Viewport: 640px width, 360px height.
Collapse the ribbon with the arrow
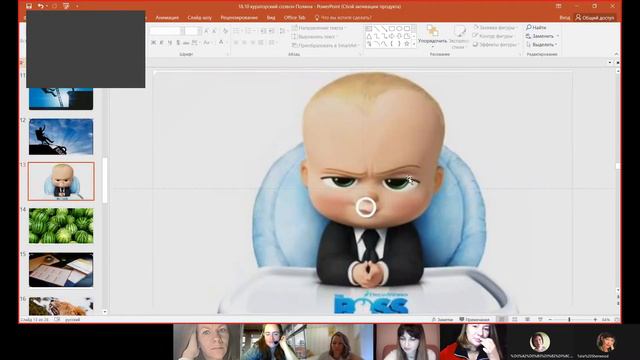pos(616,54)
